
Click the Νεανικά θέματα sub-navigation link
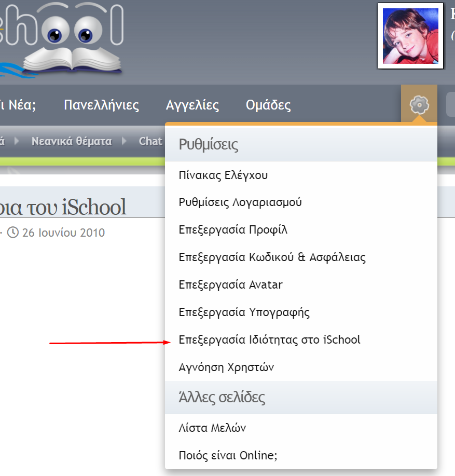pos(72,141)
